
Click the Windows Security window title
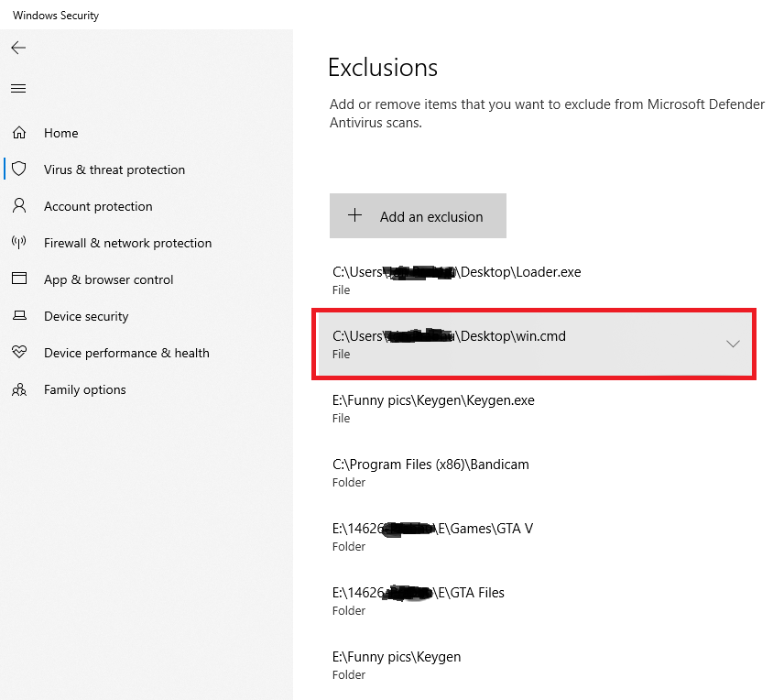pos(56,16)
